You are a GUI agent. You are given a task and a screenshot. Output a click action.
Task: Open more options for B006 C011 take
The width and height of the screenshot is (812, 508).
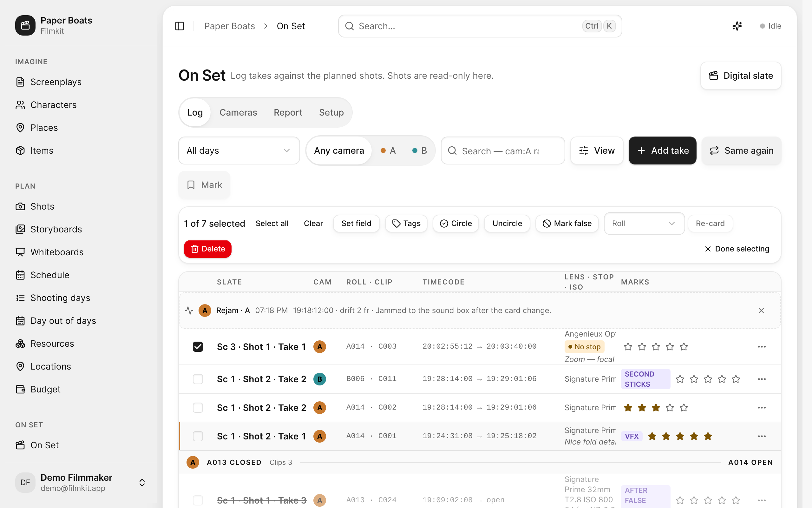coord(762,379)
